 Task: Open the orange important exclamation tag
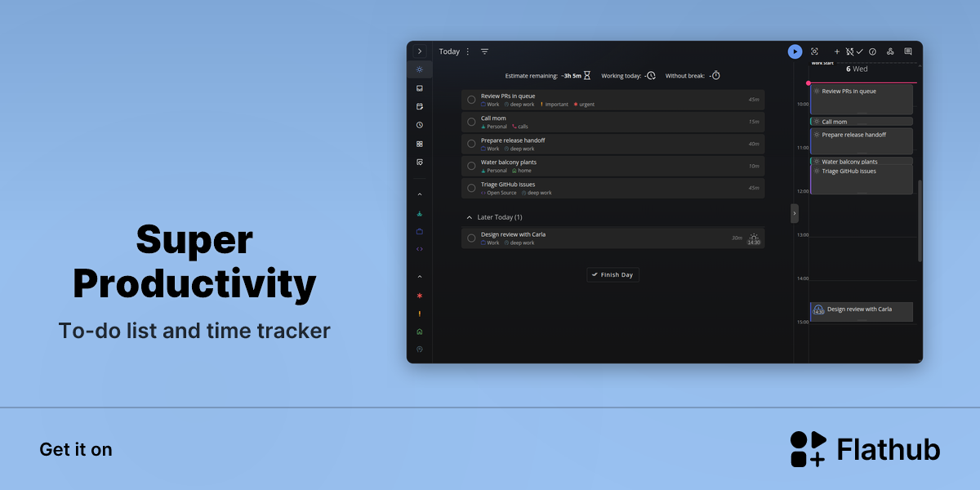[x=420, y=314]
